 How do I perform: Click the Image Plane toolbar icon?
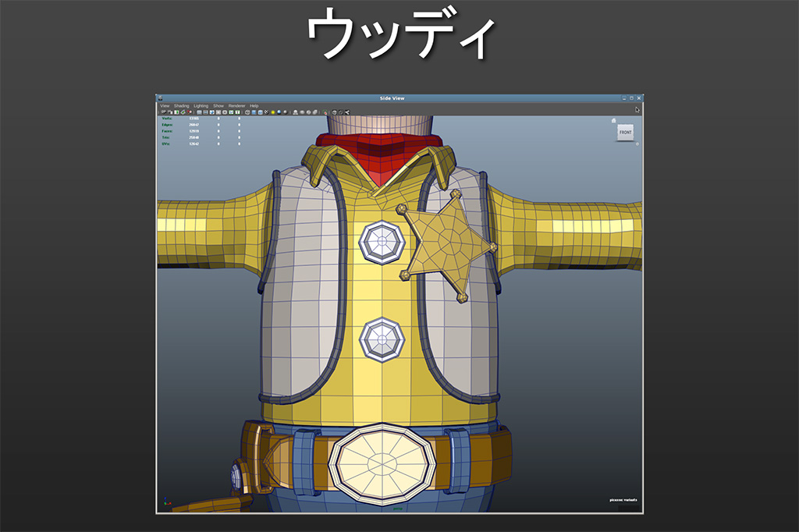click(183, 112)
